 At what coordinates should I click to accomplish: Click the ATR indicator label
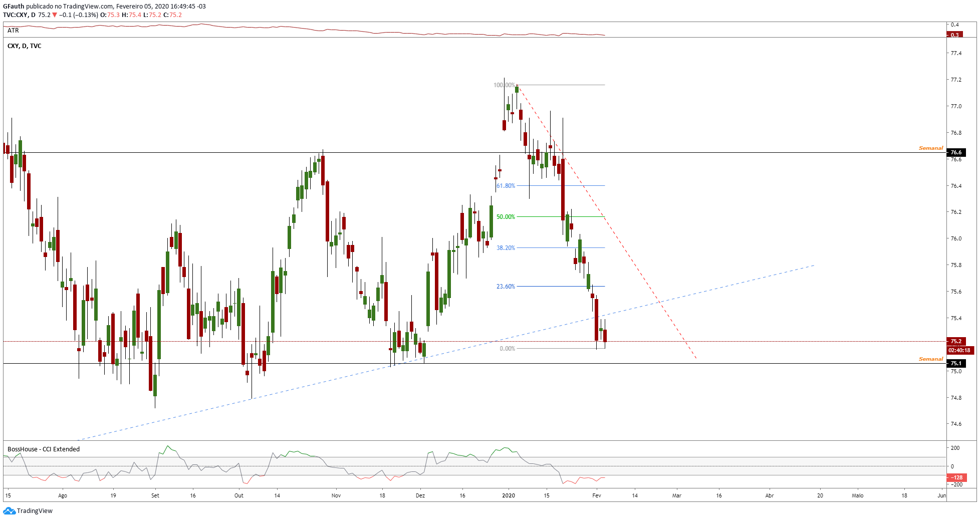[x=13, y=31]
